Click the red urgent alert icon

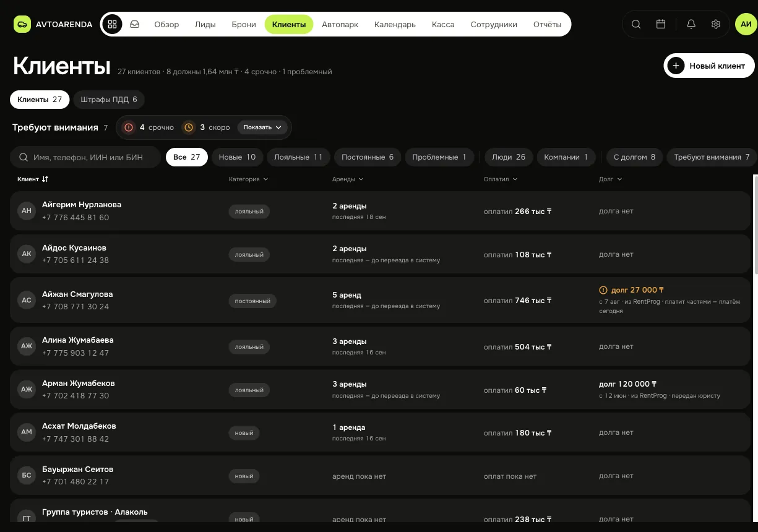tap(129, 127)
